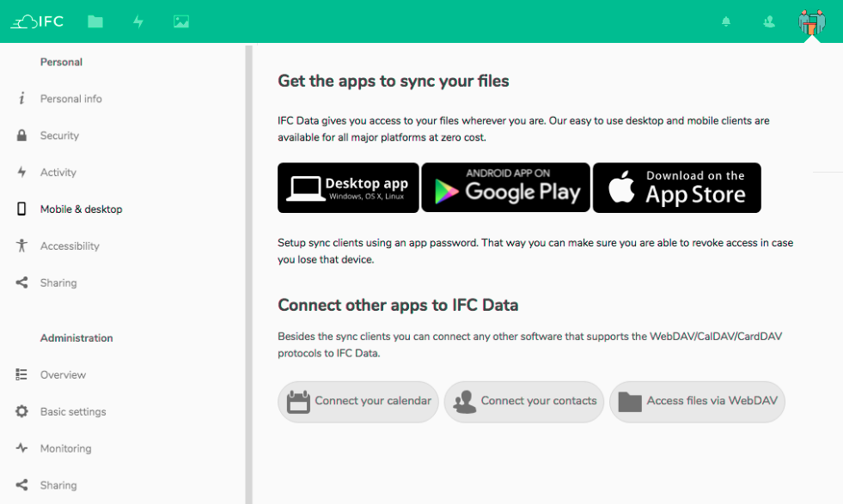Select Mobile & desktop in sidebar
The width and height of the screenshot is (843, 504).
coord(81,209)
